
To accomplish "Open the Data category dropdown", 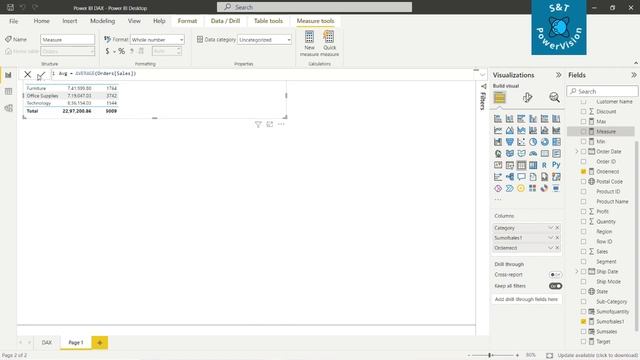I will tap(264, 40).
